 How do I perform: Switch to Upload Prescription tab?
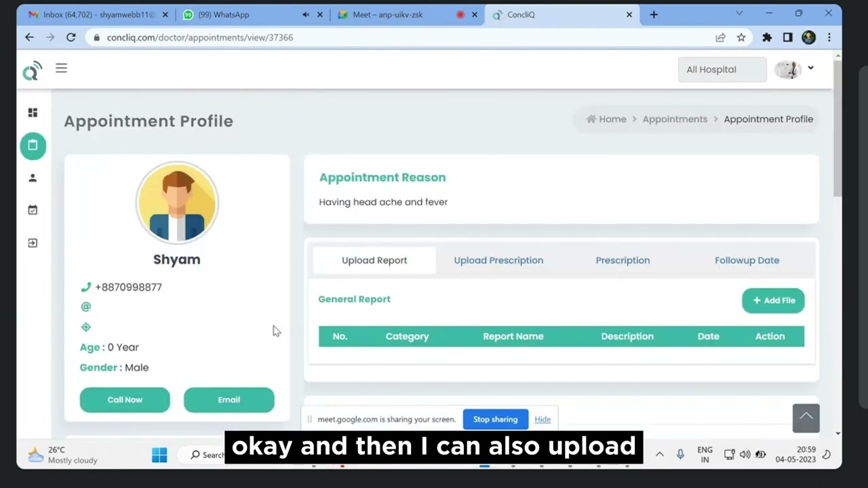coord(498,260)
